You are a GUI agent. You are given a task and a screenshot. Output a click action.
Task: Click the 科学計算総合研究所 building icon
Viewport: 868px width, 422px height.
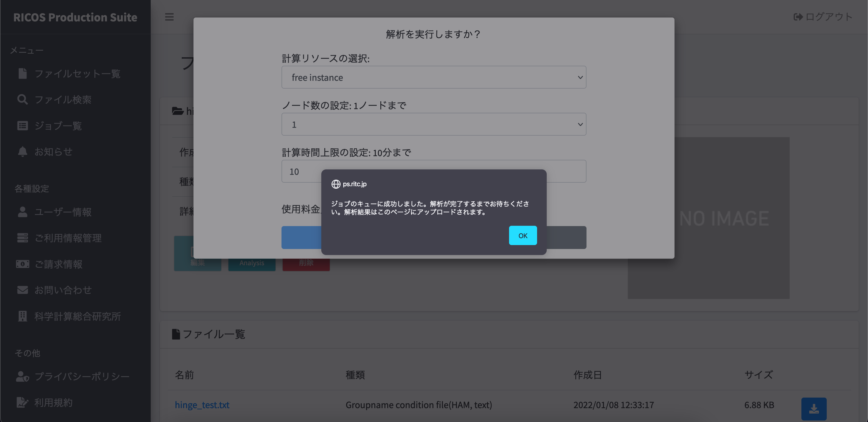[23, 316]
